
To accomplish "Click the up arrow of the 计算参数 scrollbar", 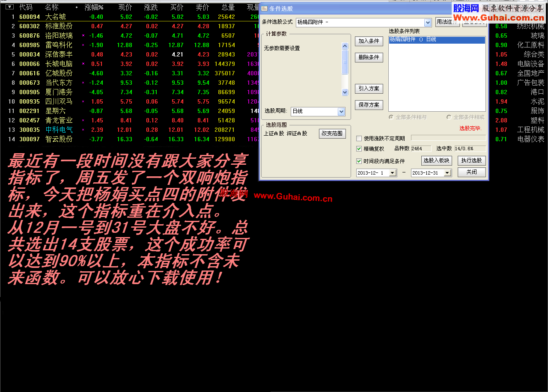I will click(x=345, y=46).
